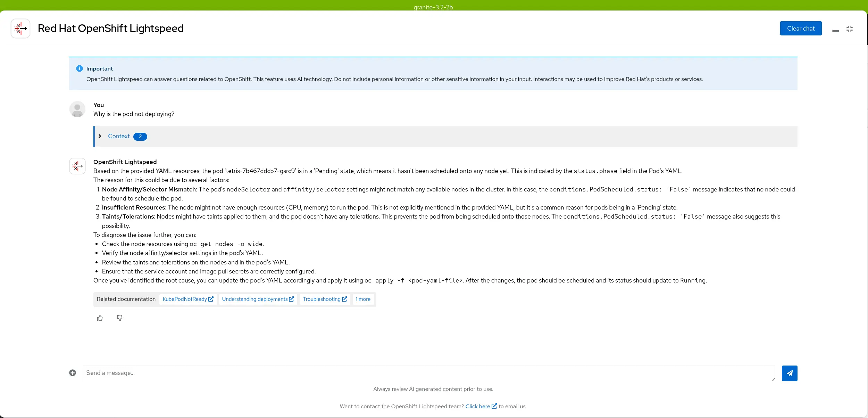
Task: Show 1 more related documentation
Action: click(x=363, y=299)
